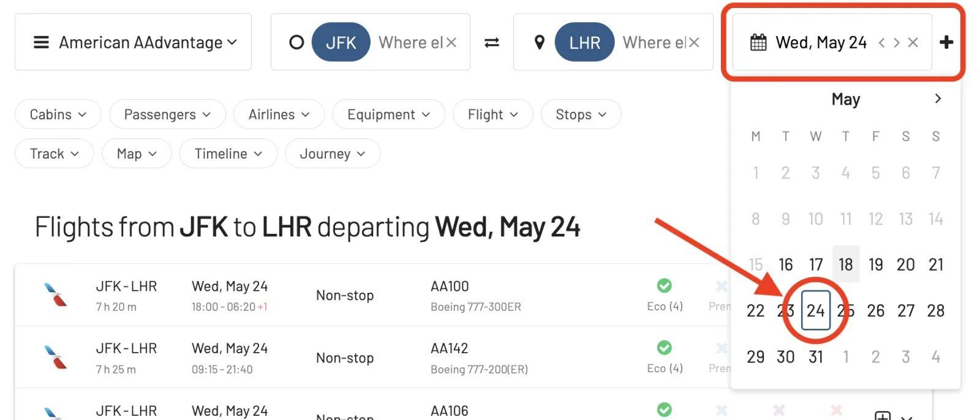Click the origin Where else input
980x420 pixels.
(410, 42)
